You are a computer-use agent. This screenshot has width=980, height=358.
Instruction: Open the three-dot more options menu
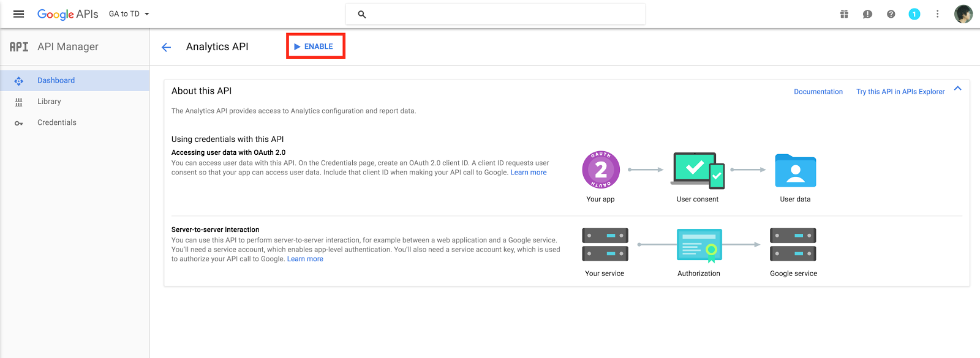(x=937, y=14)
